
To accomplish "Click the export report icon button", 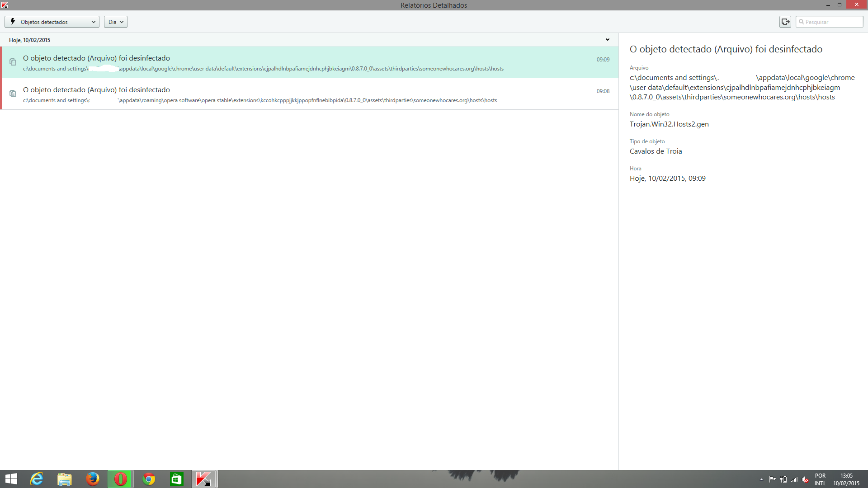I will pyautogui.click(x=785, y=22).
